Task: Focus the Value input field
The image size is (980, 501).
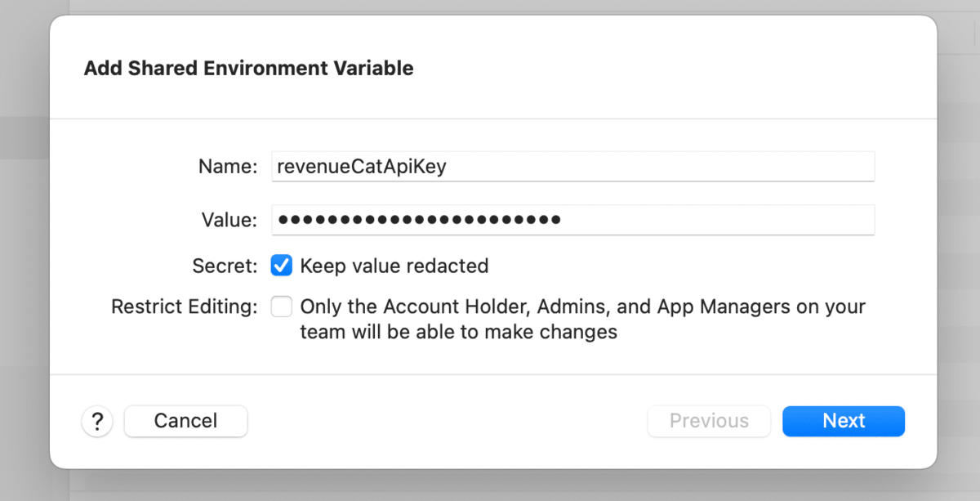Action: point(572,219)
